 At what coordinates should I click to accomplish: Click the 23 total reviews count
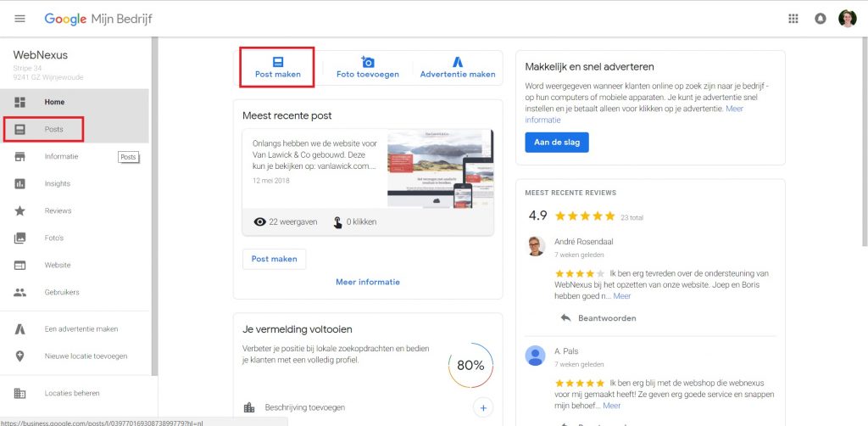coord(632,218)
